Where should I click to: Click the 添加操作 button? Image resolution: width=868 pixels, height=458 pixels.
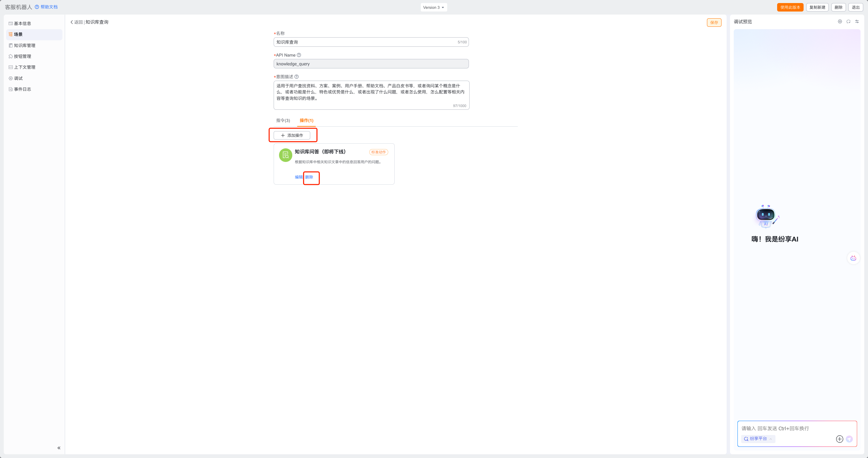coord(292,136)
